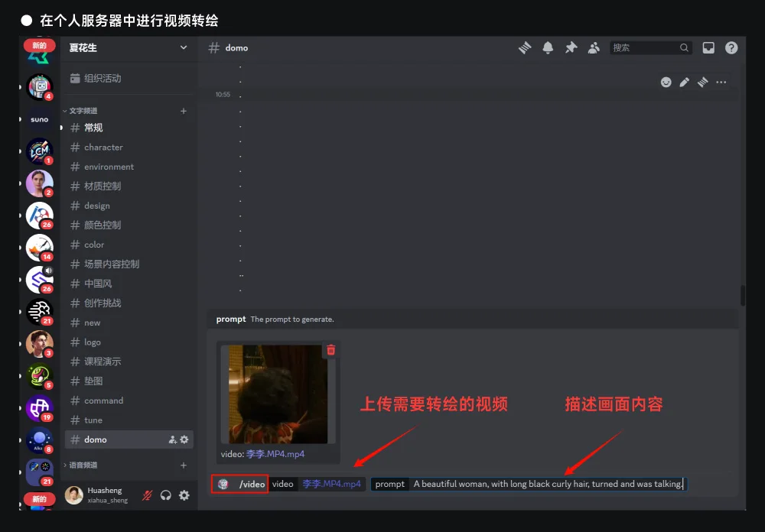765x532 pixels.
Task: Select the 场景内容控制 channel
Action: click(x=129, y=264)
